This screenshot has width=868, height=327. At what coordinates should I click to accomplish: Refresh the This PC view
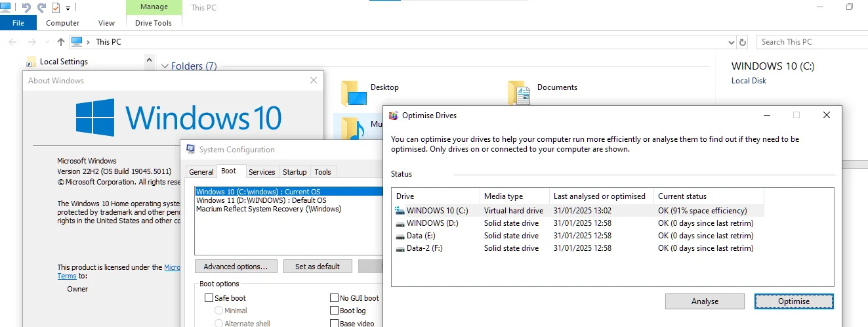(x=743, y=42)
